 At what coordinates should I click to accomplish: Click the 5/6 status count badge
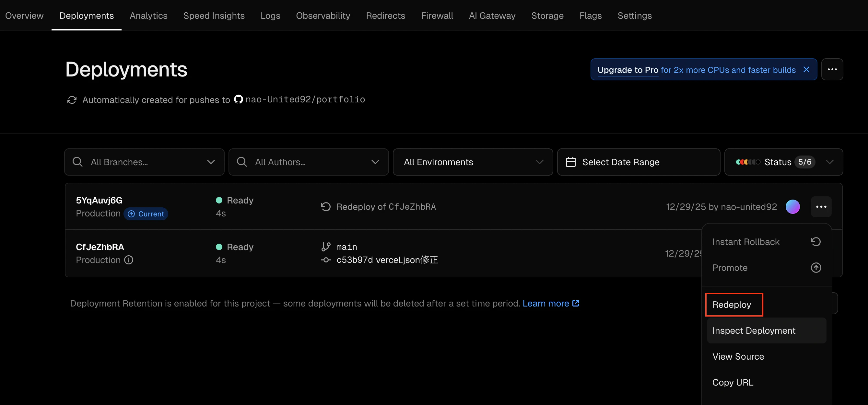tap(805, 162)
